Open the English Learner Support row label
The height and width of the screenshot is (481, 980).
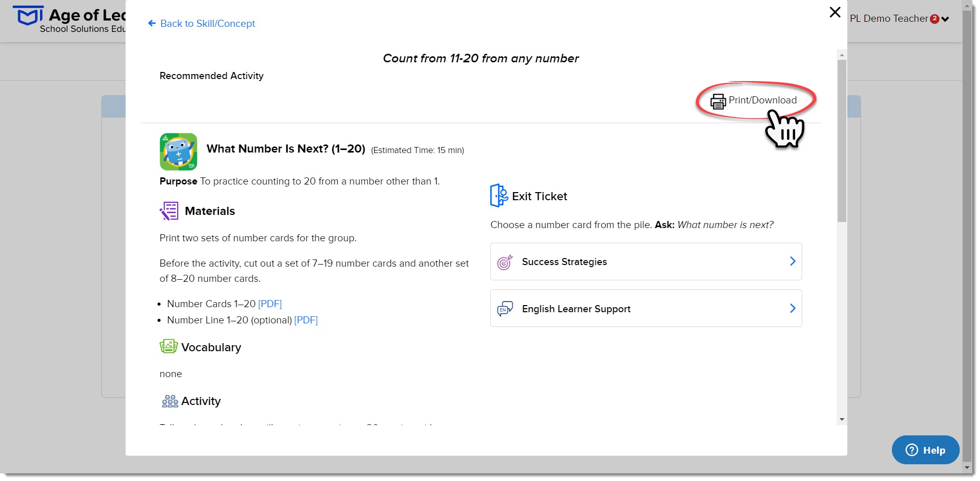click(576, 309)
